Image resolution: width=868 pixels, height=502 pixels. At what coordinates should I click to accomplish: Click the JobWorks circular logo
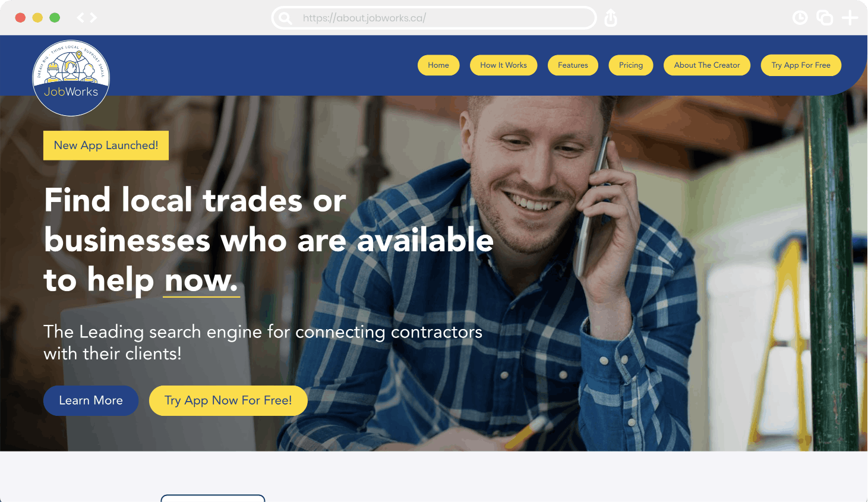(71, 78)
